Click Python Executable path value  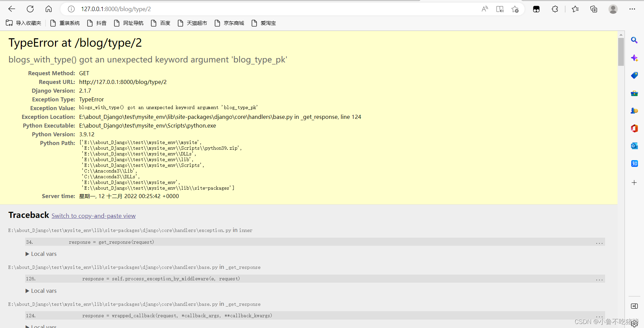pyautogui.click(x=148, y=126)
